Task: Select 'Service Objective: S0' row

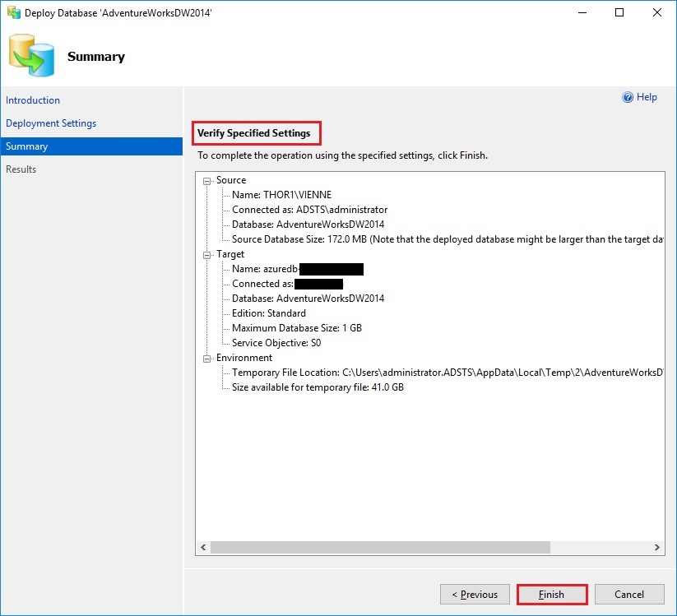Action: coord(276,343)
